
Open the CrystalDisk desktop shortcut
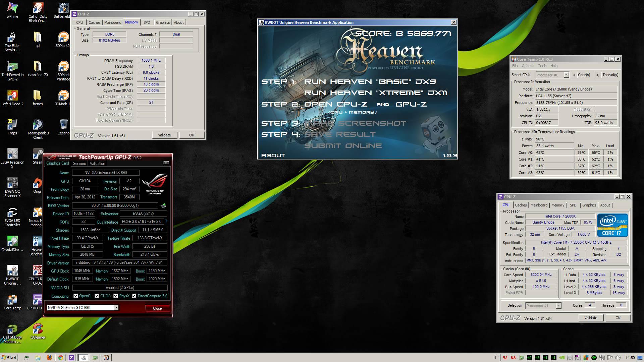point(12,244)
